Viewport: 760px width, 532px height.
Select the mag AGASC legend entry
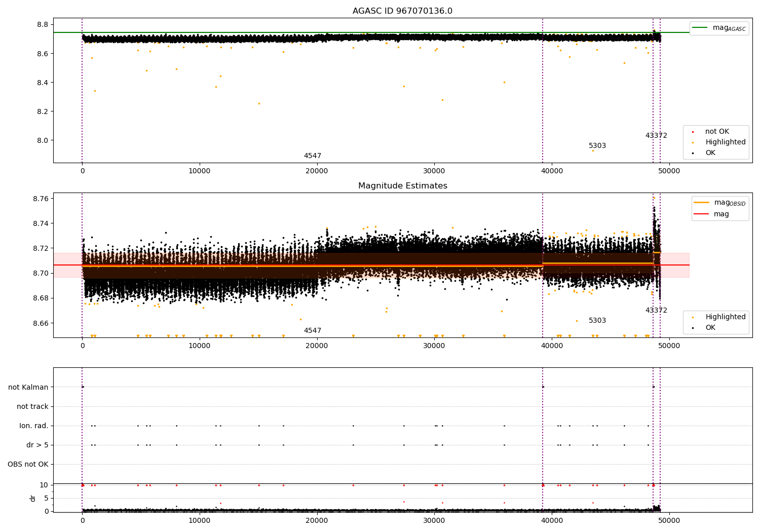tap(719, 28)
